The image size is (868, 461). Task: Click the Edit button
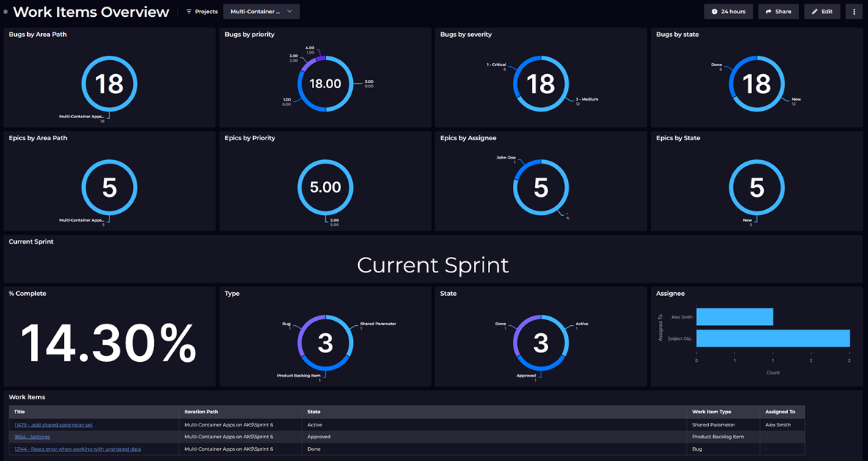click(x=822, y=11)
